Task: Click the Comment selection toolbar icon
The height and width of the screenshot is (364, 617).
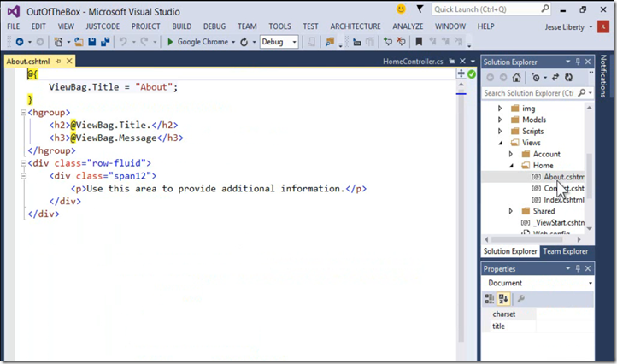Action: click(x=388, y=41)
